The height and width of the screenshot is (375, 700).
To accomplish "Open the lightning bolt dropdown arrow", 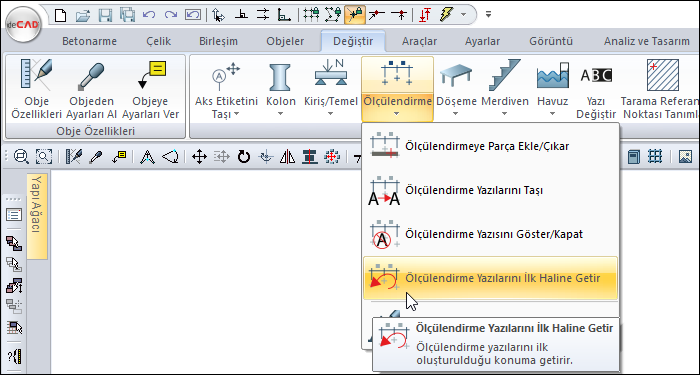I will pos(463,15).
